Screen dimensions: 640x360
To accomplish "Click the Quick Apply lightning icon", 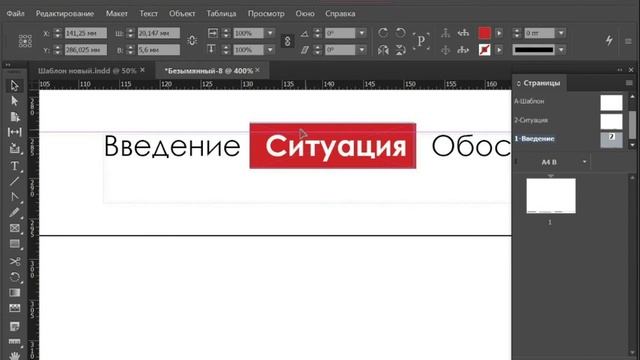I will click(x=609, y=40).
